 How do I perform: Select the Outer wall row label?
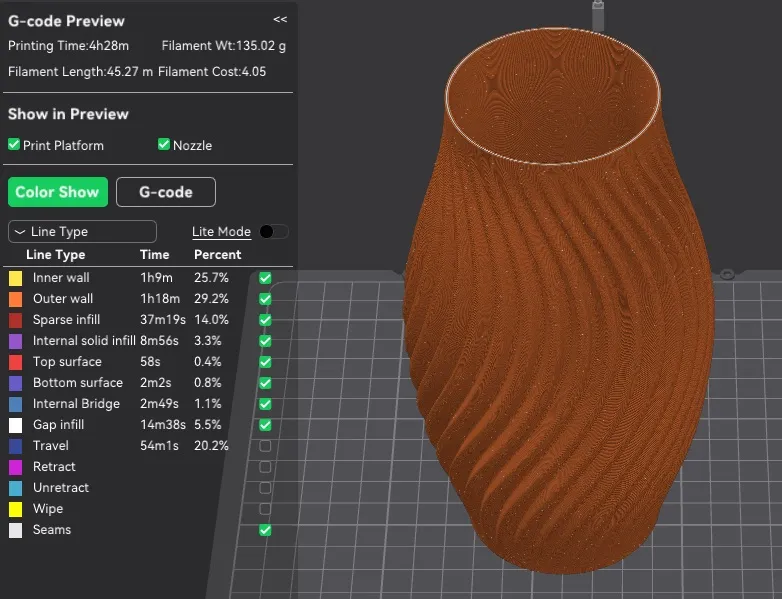(x=63, y=299)
